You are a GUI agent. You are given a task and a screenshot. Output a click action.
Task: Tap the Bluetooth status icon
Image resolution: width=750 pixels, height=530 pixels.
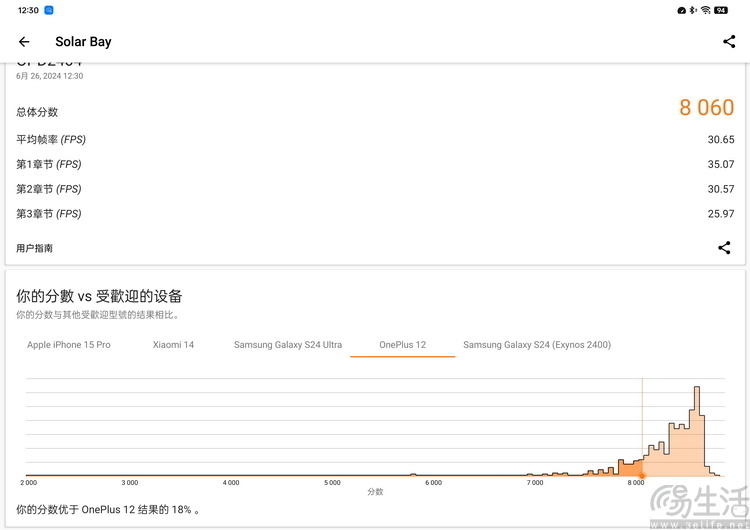point(693,10)
